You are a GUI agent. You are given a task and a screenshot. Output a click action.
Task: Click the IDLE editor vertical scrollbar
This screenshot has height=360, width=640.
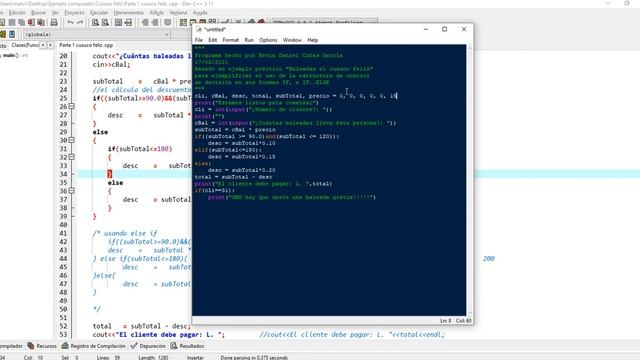click(x=470, y=180)
